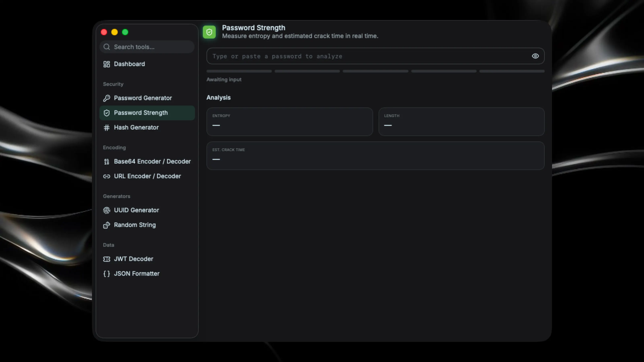Click the Encoding section label

(x=114, y=148)
